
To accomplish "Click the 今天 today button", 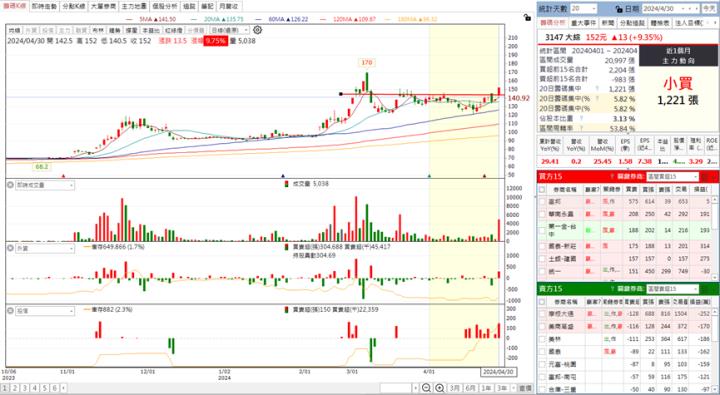I will click(x=709, y=9).
